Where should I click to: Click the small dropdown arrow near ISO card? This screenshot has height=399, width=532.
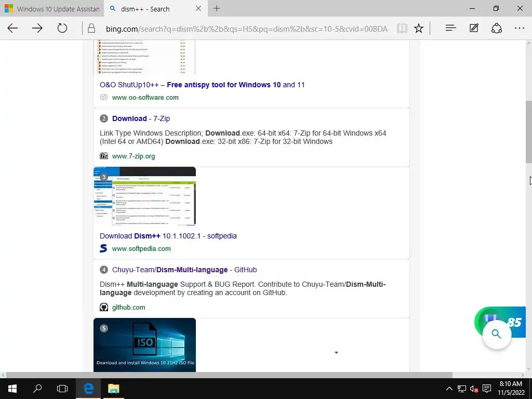pyautogui.click(x=336, y=353)
